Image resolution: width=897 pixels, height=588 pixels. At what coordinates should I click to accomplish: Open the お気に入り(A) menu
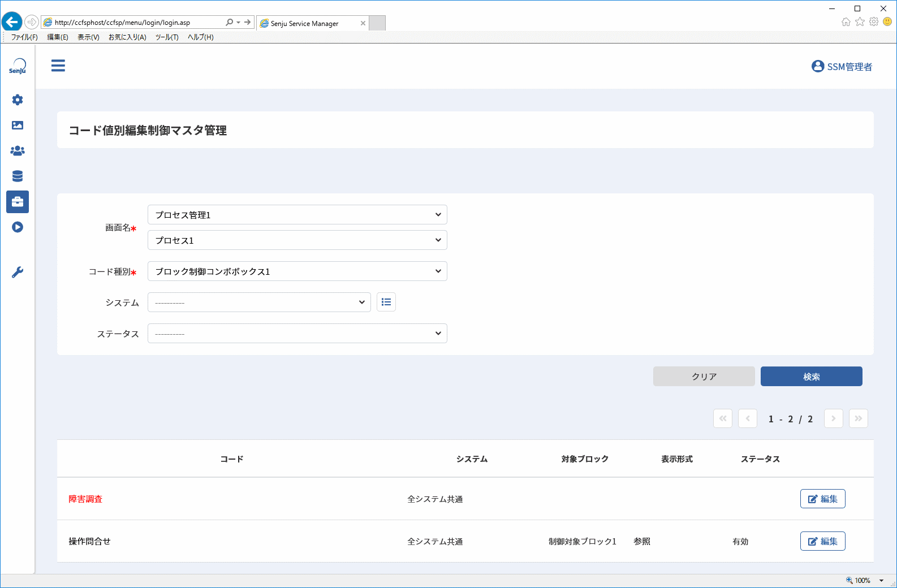pyautogui.click(x=127, y=37)
